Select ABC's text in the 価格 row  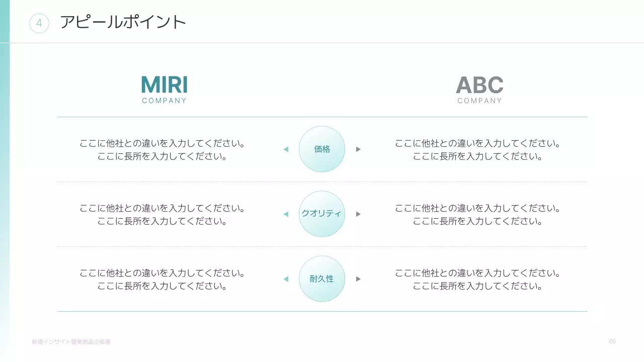click(477, 150)
